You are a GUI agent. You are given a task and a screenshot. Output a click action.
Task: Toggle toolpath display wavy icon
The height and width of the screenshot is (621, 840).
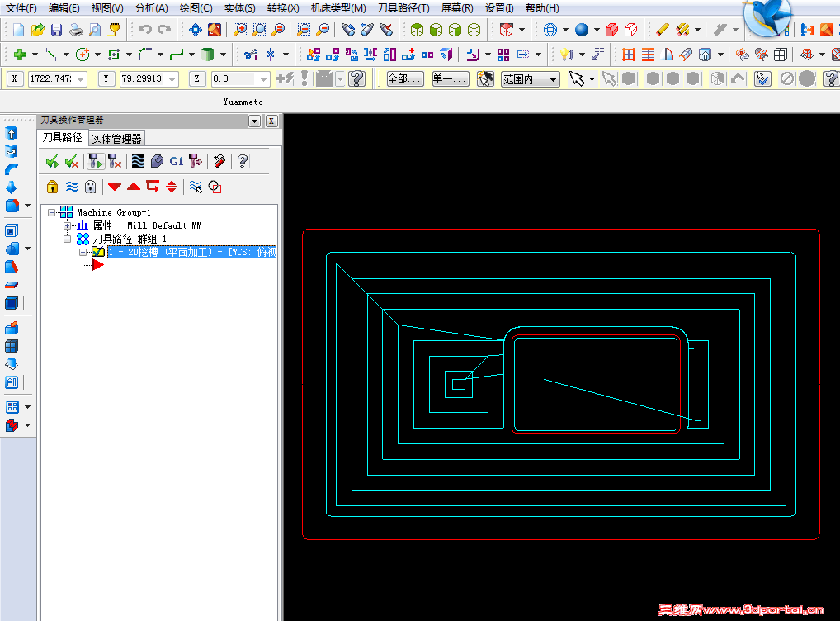pos(72,187)
